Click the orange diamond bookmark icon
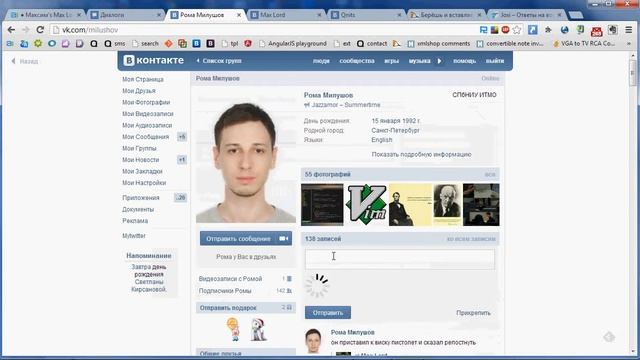This screenshot has width=640, height=360. [x=169, y=43]
